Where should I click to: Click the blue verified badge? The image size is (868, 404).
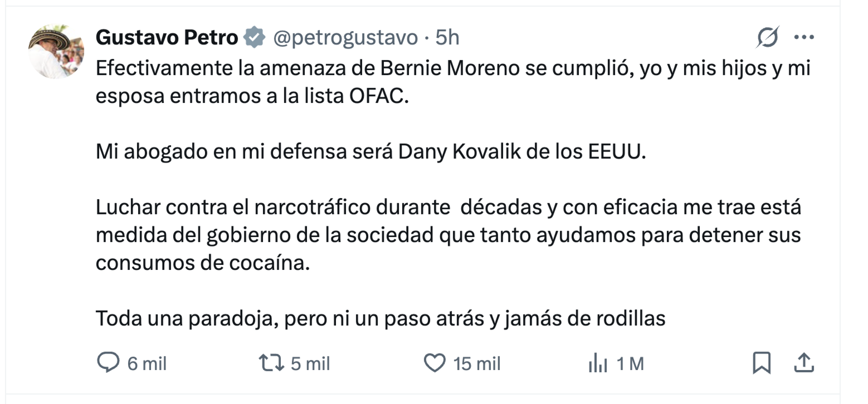point(255,37)
